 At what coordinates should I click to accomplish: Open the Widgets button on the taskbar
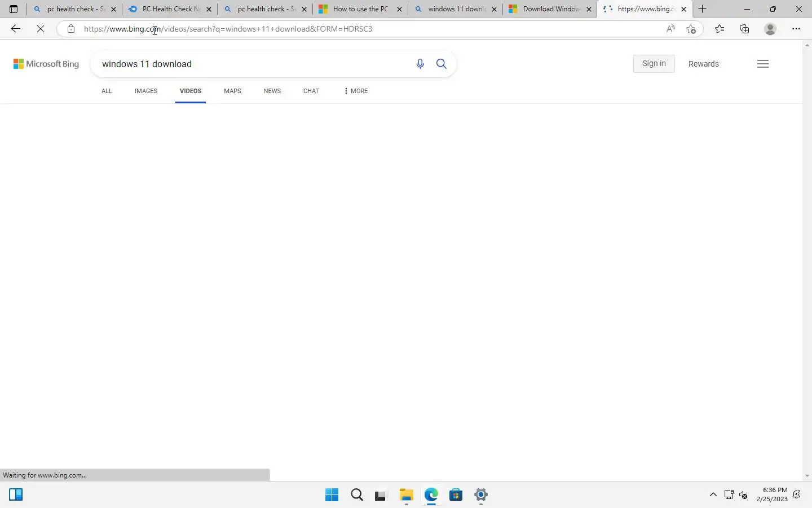16,495
